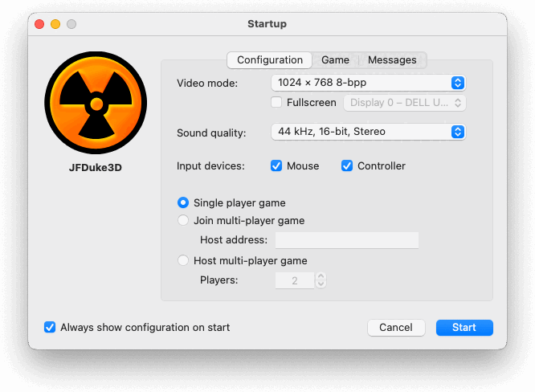The width and height of the screenshot is (535, 392).
Task: Switch to the Configuration tab
Action: click(x=270, y=60)
